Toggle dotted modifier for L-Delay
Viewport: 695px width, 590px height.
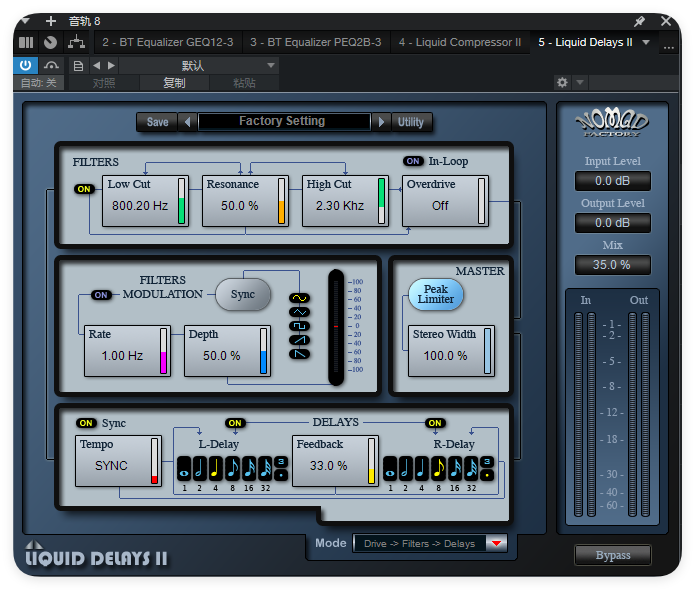[281, 475]
